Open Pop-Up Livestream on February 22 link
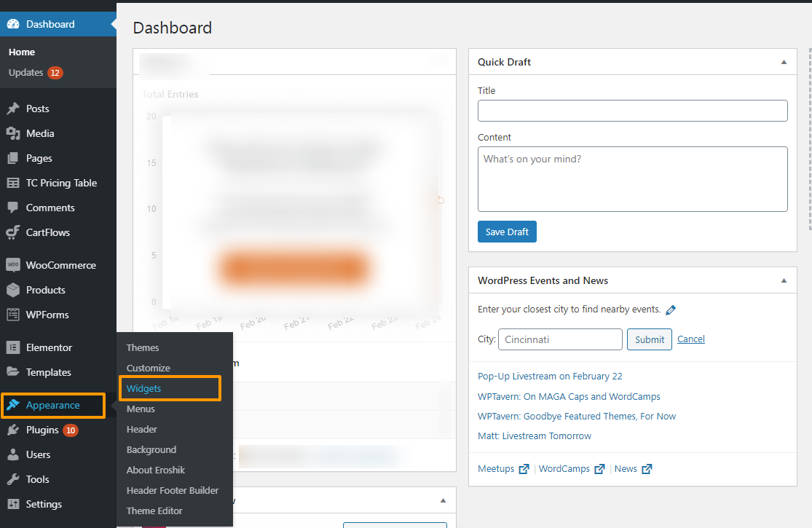 550,377
